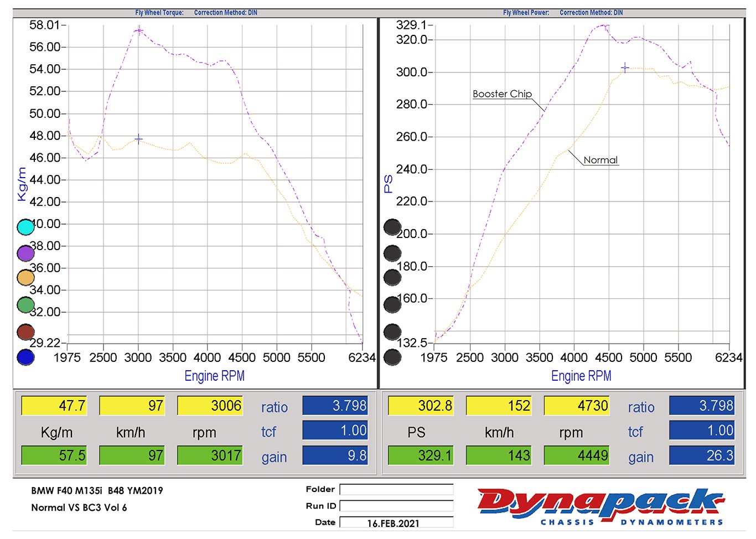Click the yellow torque value 47.7
This screenshot has height=539, width=756.
[x=54, y=406]
